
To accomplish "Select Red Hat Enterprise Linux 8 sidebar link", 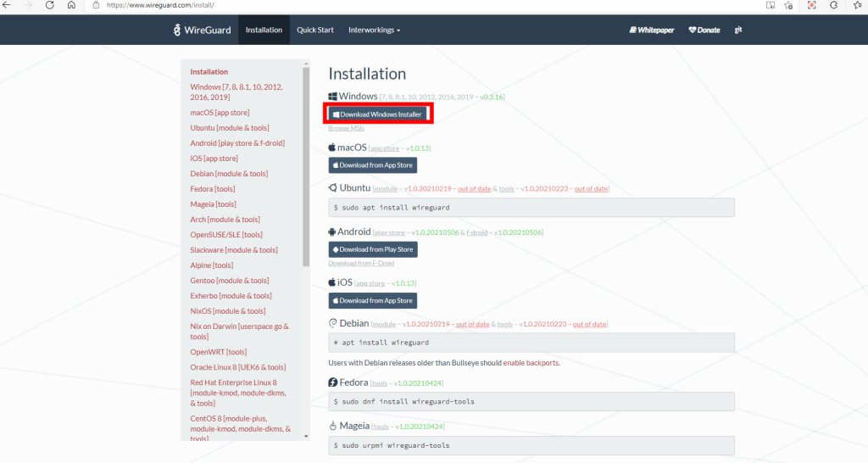I will (x=238, y=393).
